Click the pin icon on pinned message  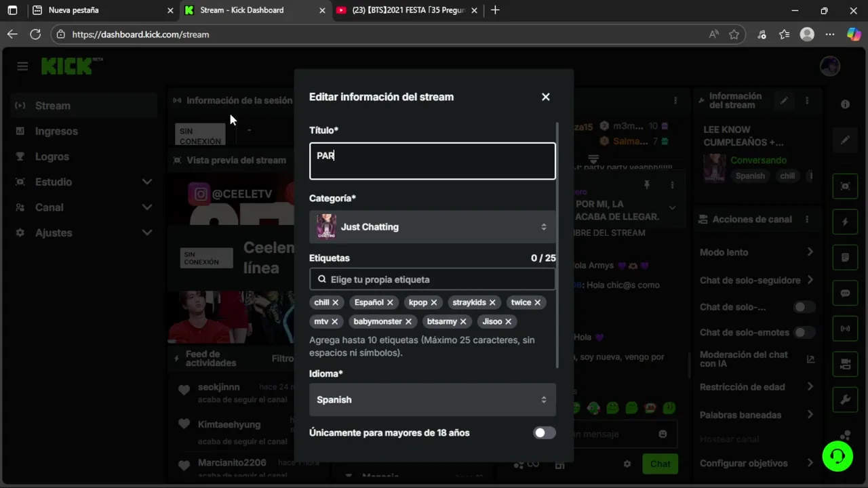tap(647, 185)
